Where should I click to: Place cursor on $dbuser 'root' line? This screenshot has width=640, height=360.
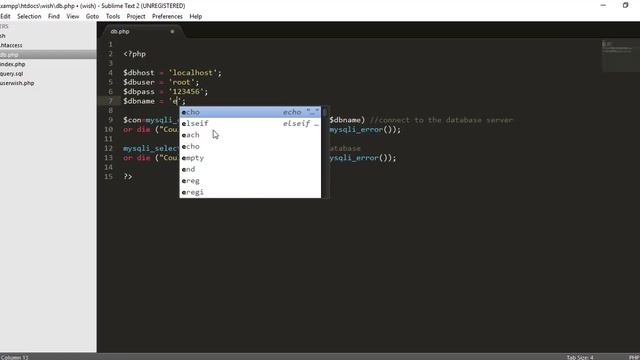[161, 82]
